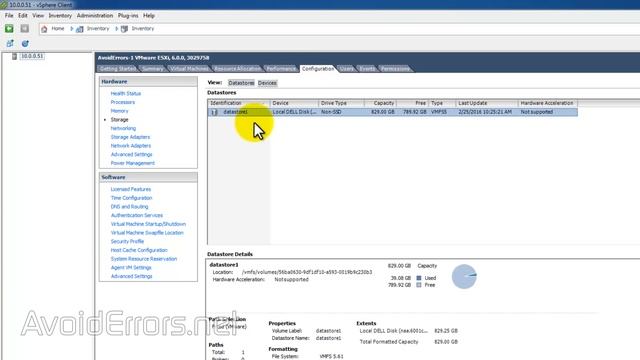This screenshot has height=360, width=640.
Task: Sort datastores by Free column
Action: [412, 103]
